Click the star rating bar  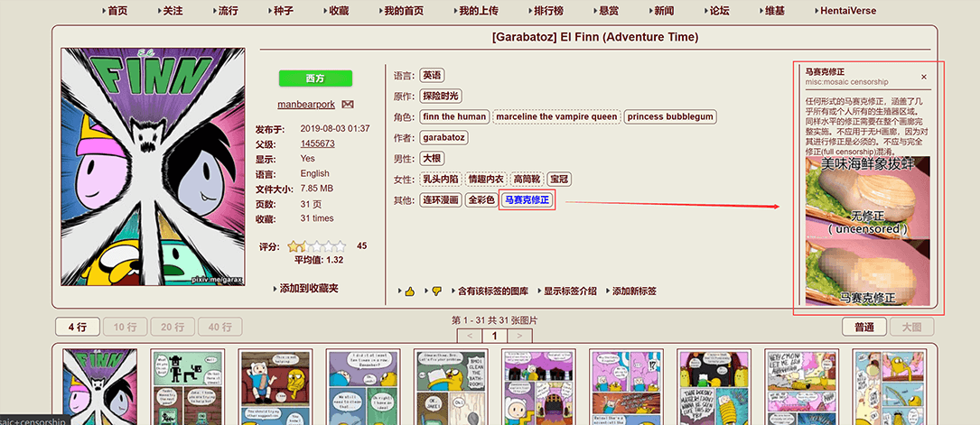tap(317, 246)
